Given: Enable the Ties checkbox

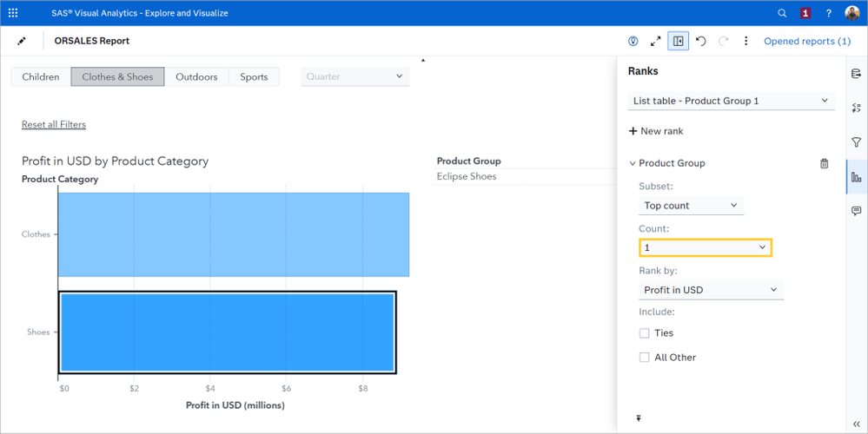Looking at the screenshot, I should point(644,333).
